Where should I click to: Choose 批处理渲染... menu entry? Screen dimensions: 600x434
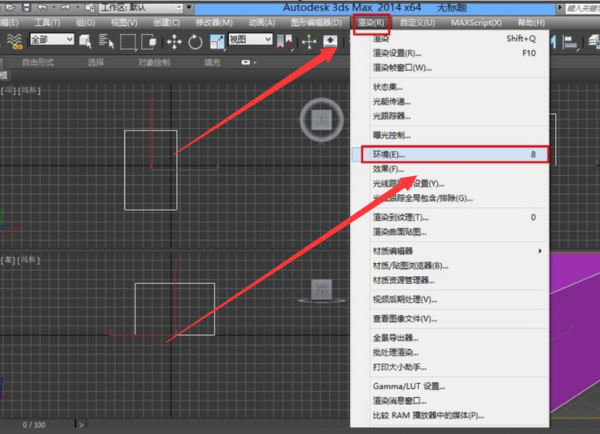(450, 352)
